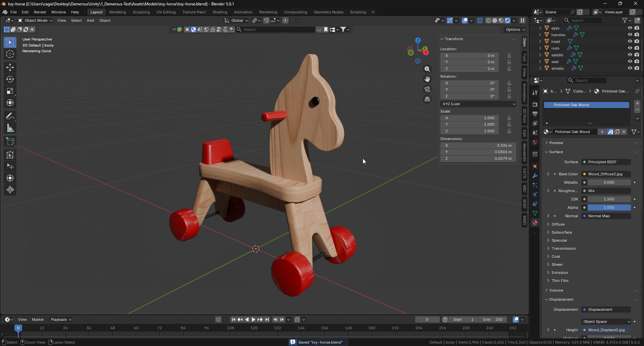644x346 pixels.
Task: Click the Normal Map button
Action: click(x=606, y=216)
